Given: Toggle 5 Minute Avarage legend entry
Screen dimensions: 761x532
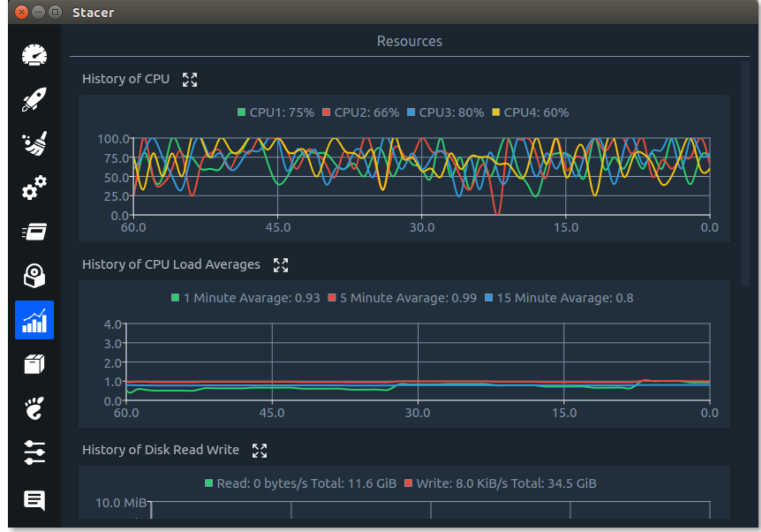Looking at the screenshot, I should (x=402, y=298).
